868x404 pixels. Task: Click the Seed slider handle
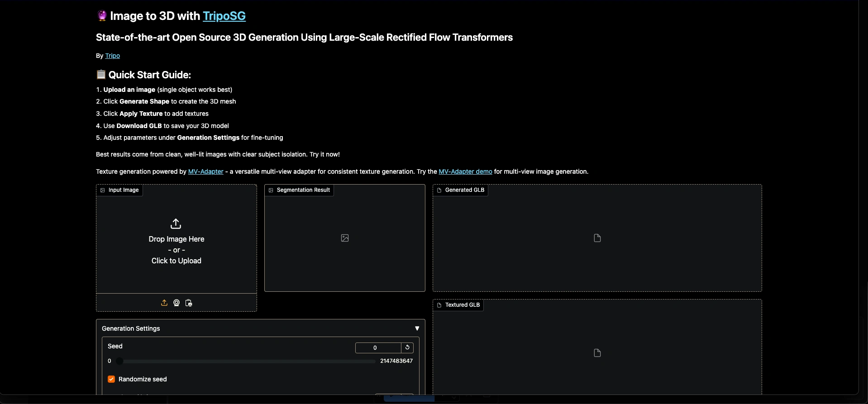119,361
